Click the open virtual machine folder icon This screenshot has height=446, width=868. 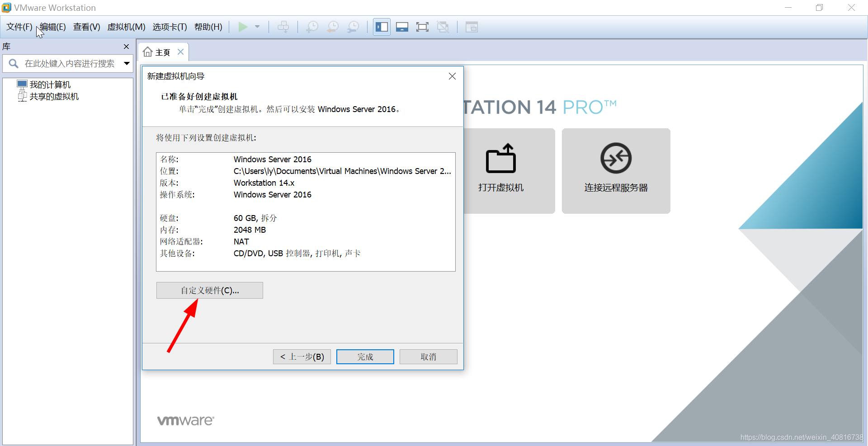tap(501, 159)
